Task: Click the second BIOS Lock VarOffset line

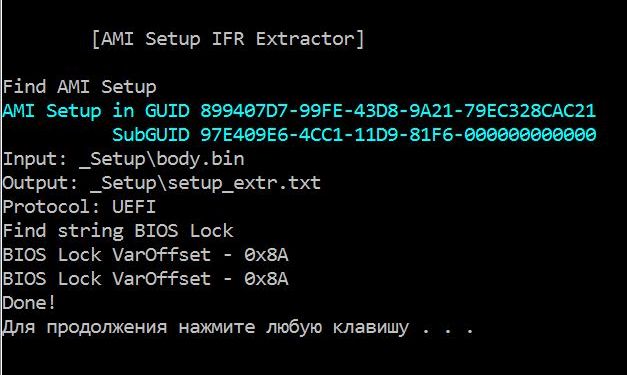Action: point(145,279)
